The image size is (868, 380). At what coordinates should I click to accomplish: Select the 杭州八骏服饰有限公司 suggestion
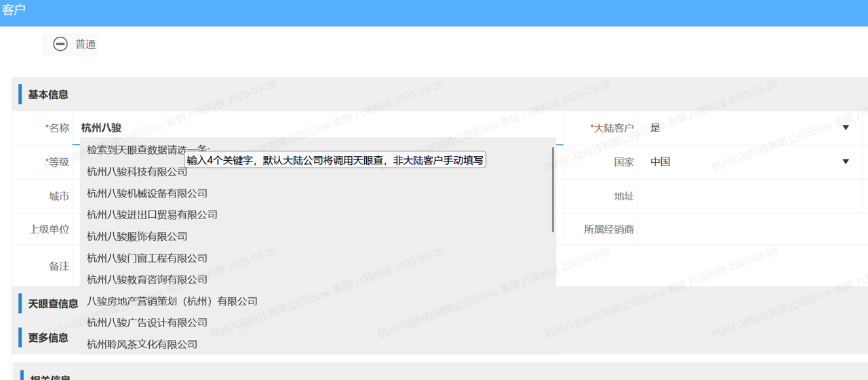[137, 236]
